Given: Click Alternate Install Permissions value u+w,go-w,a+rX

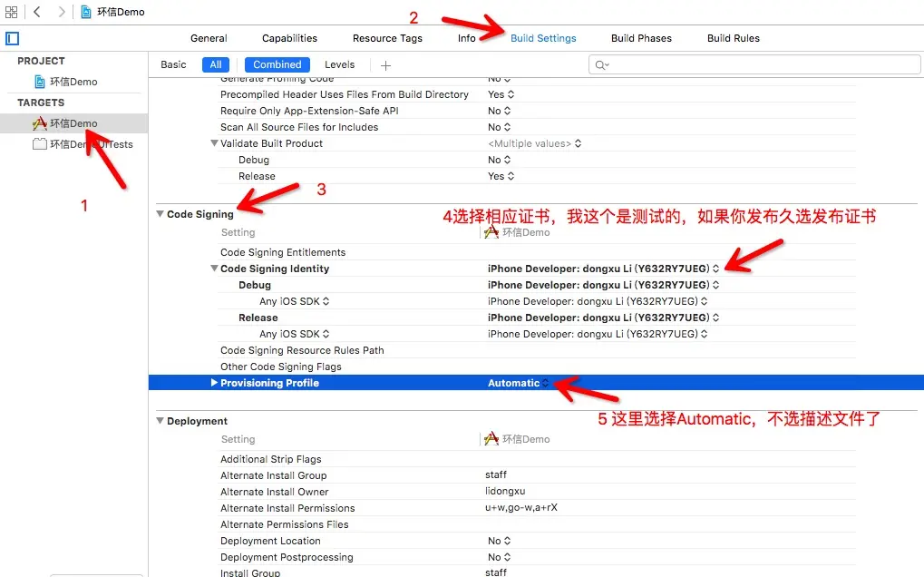Looking at the screenshot, I should coord(520,507).
